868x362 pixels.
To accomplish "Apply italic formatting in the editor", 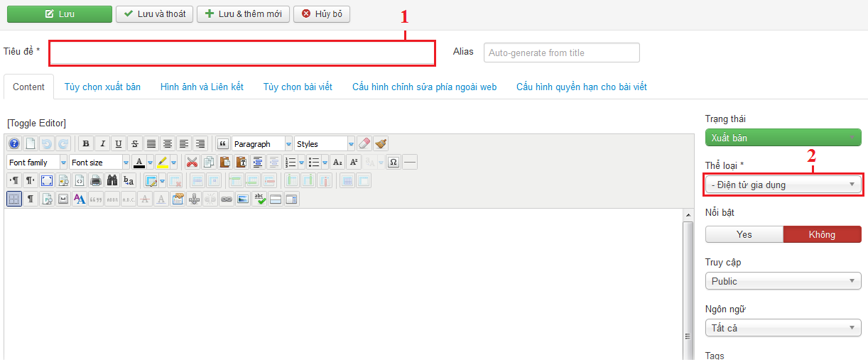I will pyautogui.click(x=102, y=143).
